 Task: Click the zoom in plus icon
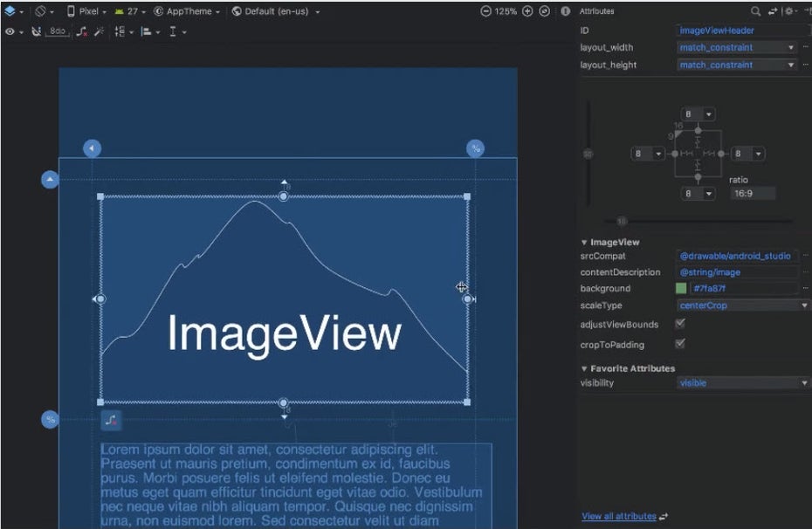click(x=527, y=10)
